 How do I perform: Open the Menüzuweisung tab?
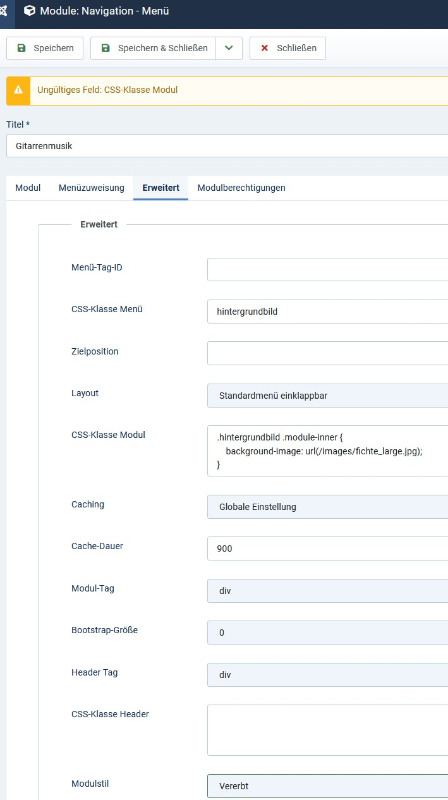[91, 188]
